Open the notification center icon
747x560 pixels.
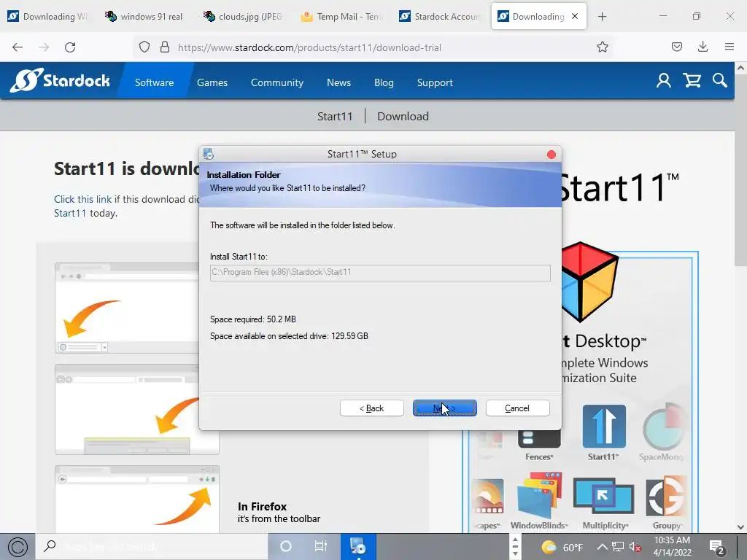tap(717, 547)
